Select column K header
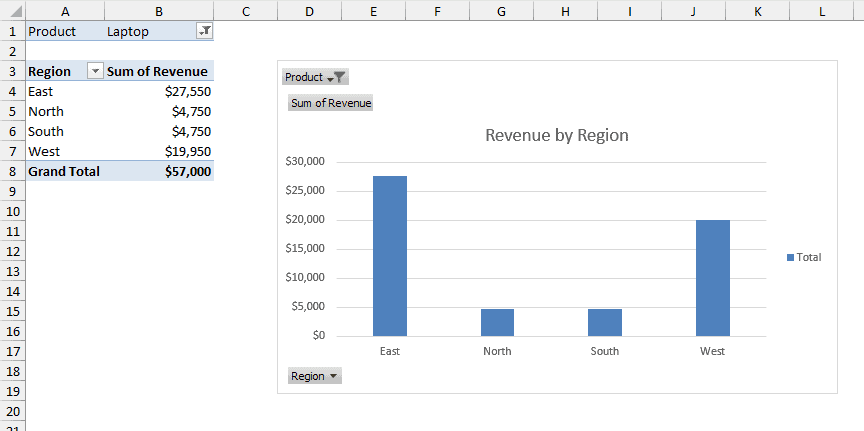Screen dimensions: 864x431 [x=757, y=11]
